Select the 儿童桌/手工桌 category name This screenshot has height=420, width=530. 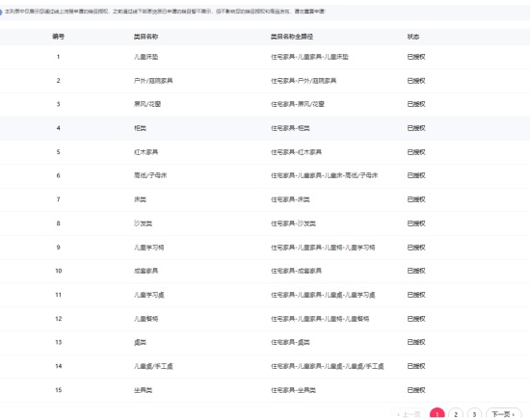153,366
